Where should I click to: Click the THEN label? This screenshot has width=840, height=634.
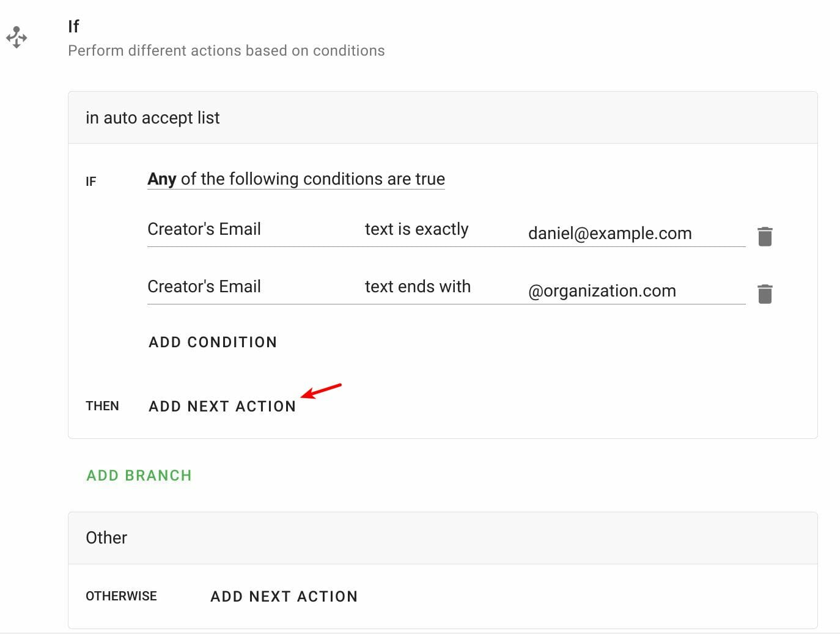tap(102, 407)
